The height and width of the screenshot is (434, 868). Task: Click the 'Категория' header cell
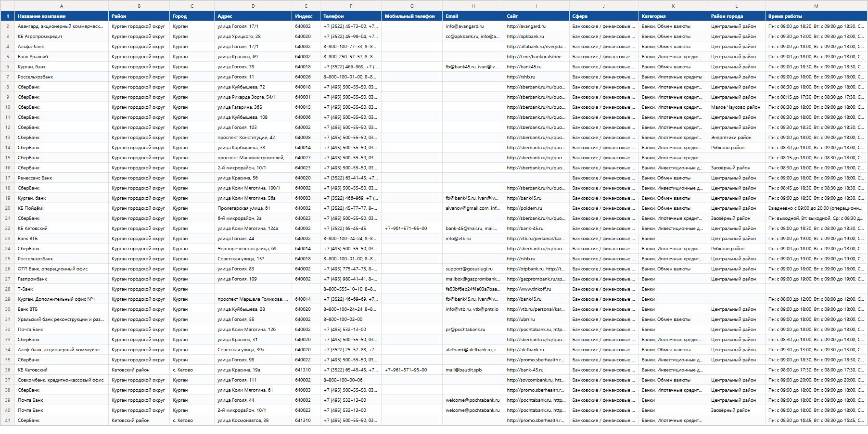pos(673,16)
